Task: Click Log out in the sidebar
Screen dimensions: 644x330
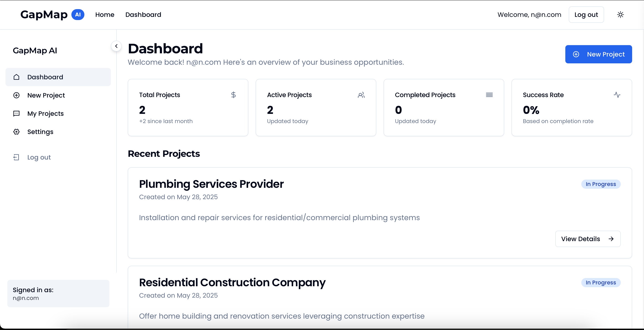Action: tap(39, 157)
